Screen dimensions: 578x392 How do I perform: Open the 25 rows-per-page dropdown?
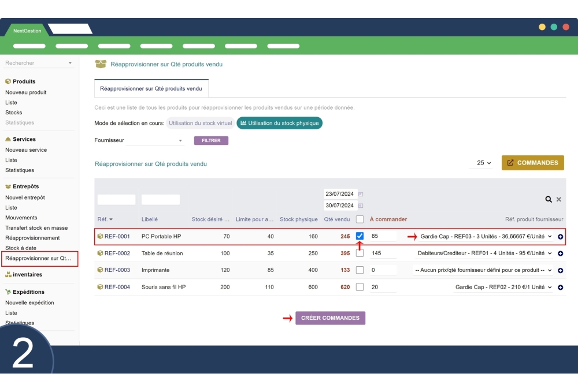484,163
